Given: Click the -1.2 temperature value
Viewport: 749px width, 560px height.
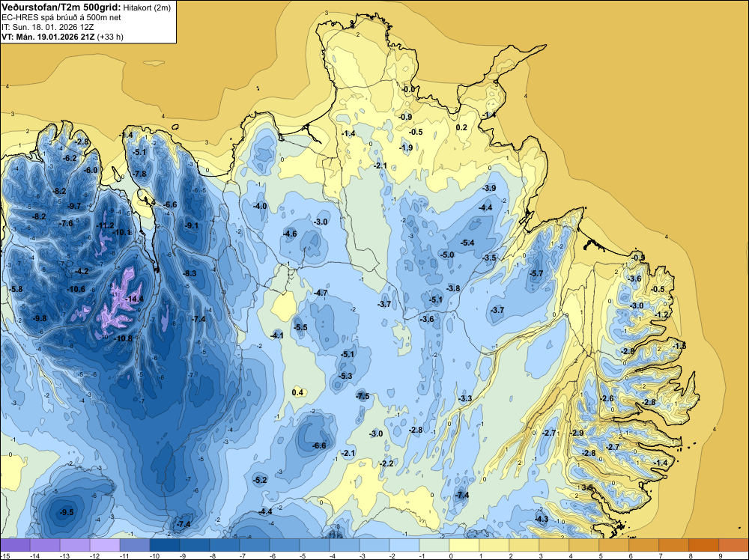Looking at the screenshot, I should (x=663, y=315).
